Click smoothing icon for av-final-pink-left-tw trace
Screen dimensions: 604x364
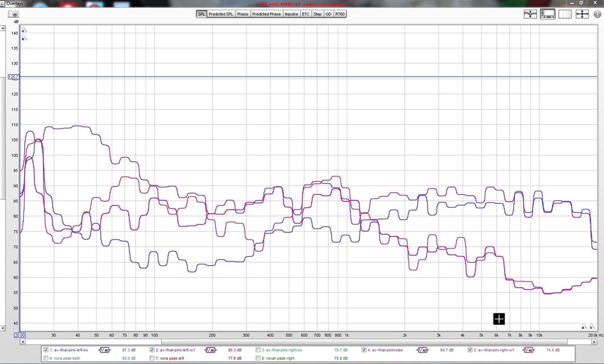pyautogui.click(x=104, y=350)
